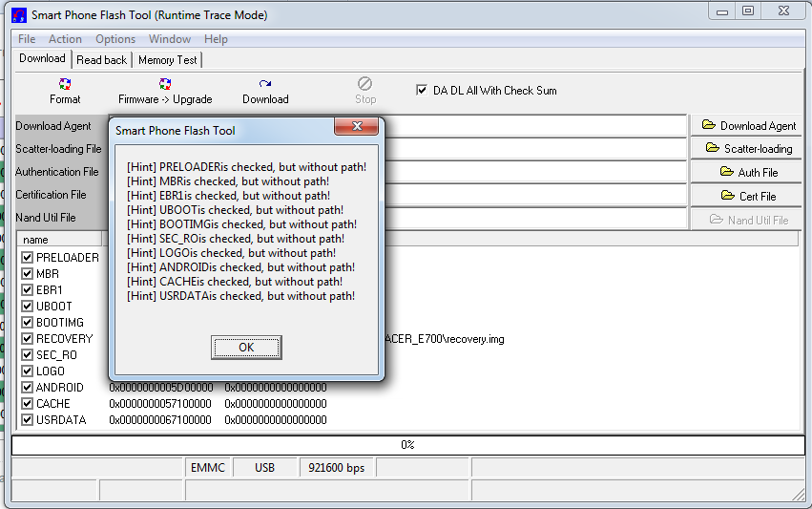Click the 0% progress bar
812x509 pixels.
408,445
